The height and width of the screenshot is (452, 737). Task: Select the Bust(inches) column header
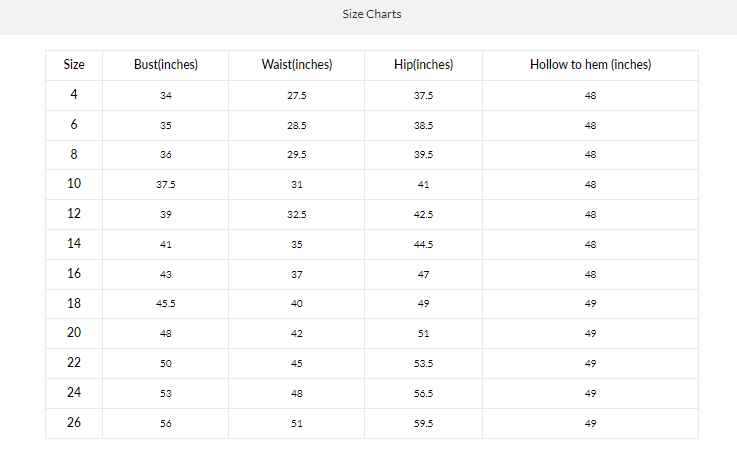tap(166, 65)
